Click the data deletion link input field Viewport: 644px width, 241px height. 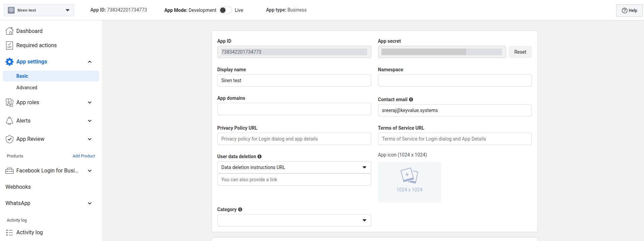294,180
